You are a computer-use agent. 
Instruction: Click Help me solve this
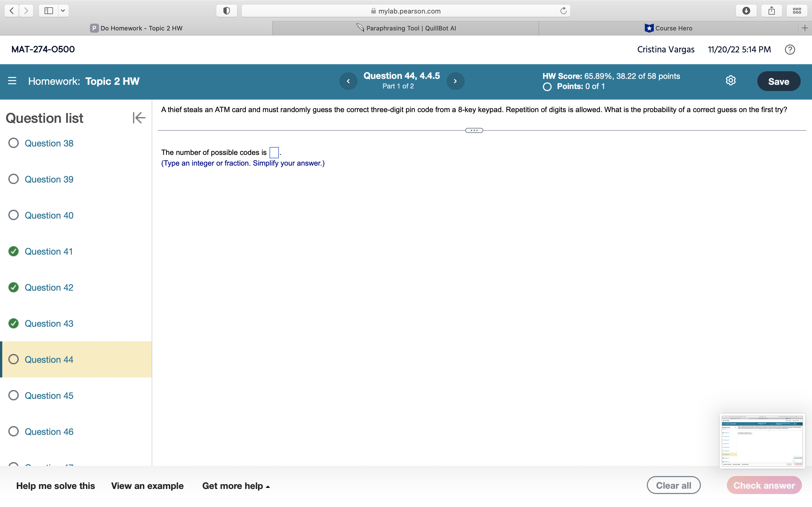click(56, 486)
